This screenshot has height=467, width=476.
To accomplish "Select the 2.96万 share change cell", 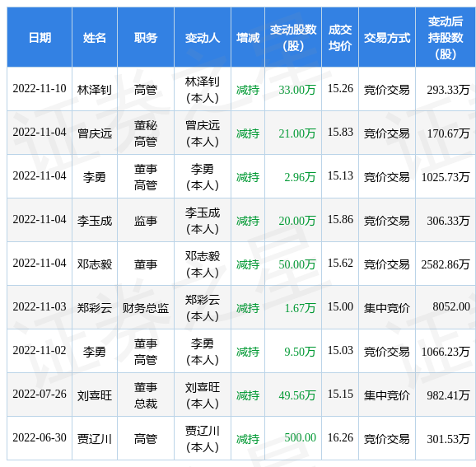I will [x=293, y=177].
